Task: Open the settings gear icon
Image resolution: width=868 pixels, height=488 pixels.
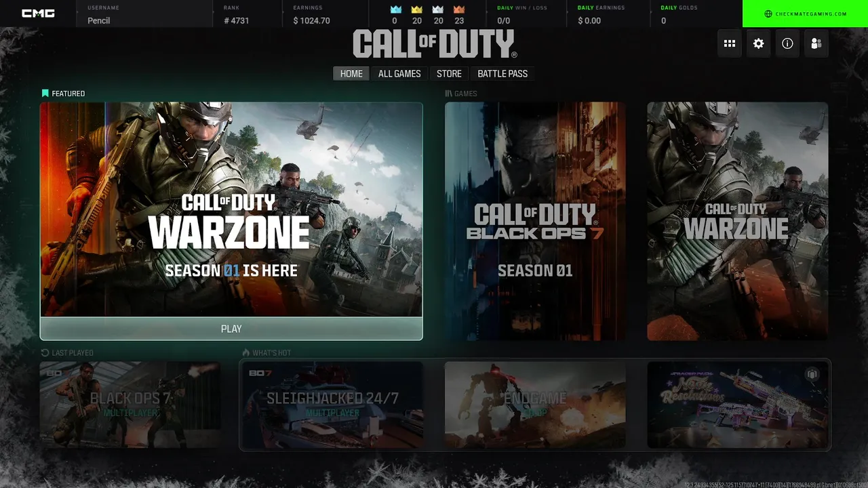Action: point(758,43)
